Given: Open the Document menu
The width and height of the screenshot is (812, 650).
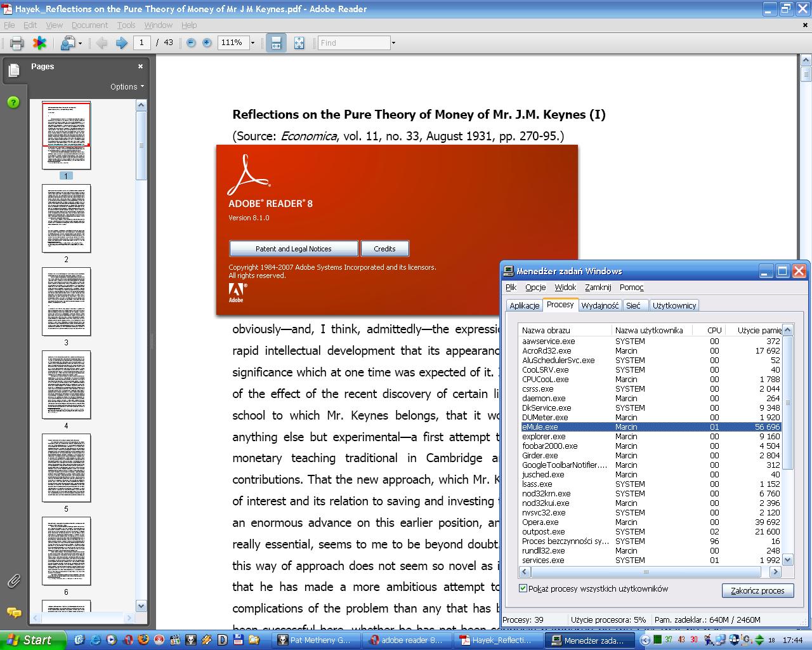Looking at the screenshot, I should (89, 25).
